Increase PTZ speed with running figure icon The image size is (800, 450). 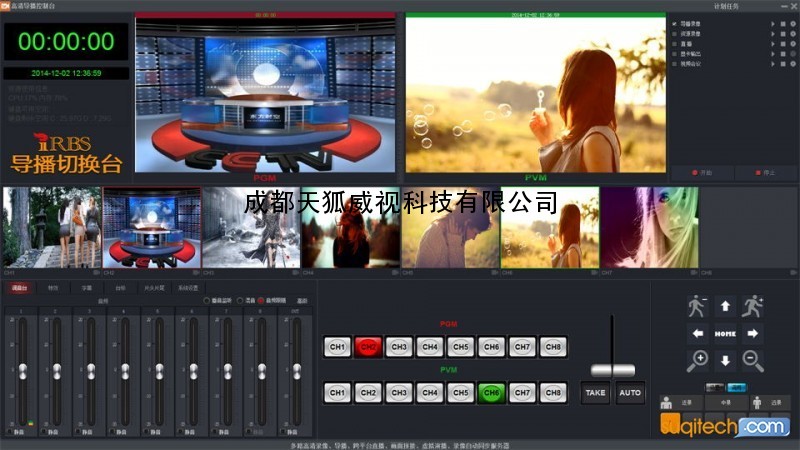[753, 307]
